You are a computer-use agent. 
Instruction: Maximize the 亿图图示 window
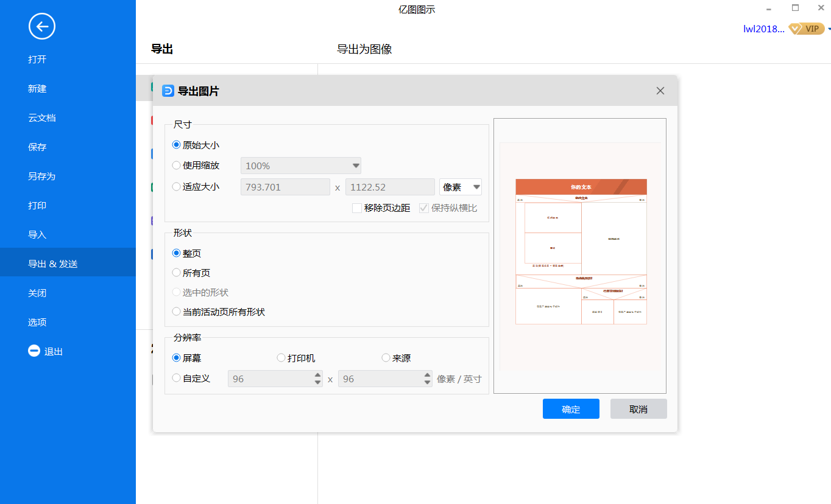click(x=795, y=8)
